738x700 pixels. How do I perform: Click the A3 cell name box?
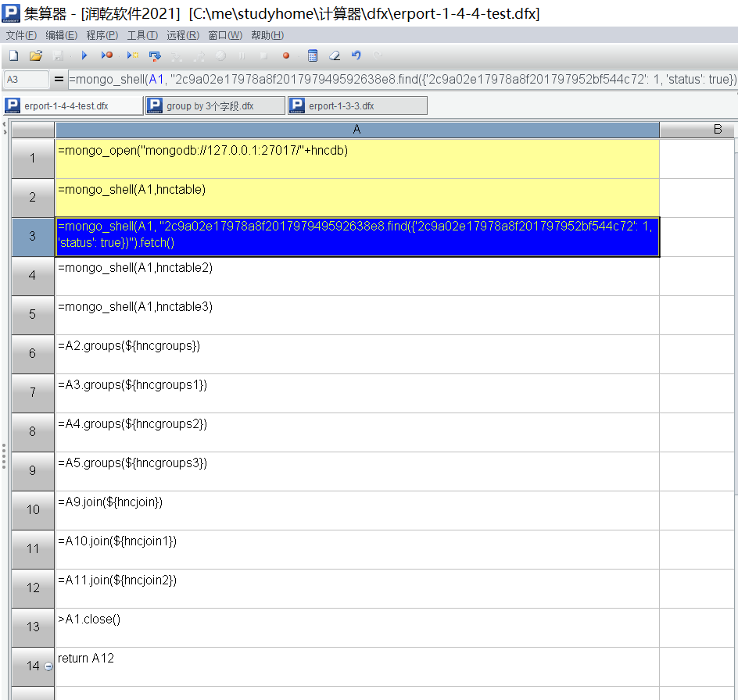point(26,79)
